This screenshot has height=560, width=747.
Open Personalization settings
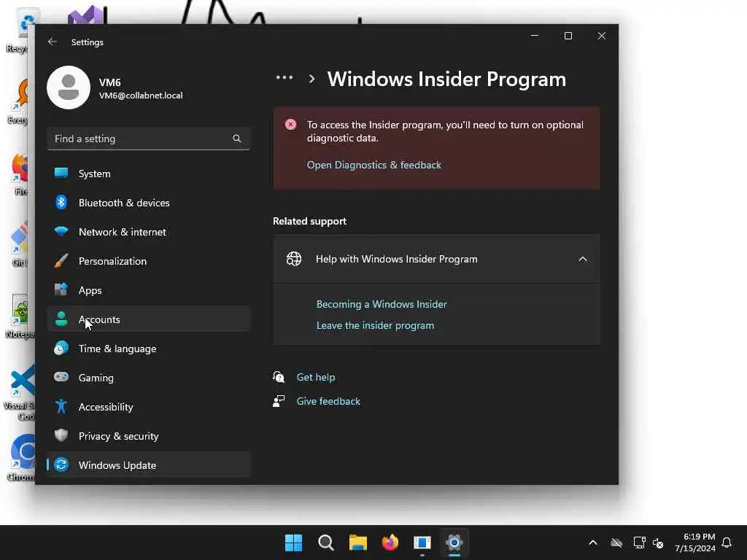click(149, 261)
